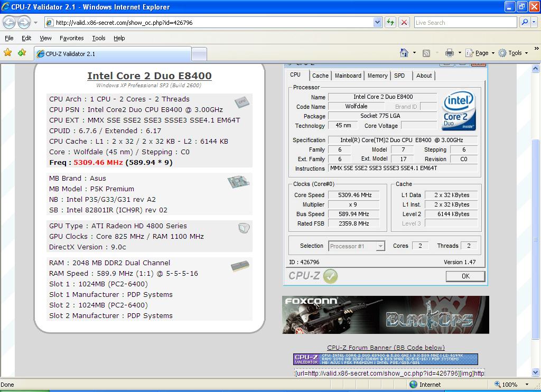
Task: Open the Edit menu
Action: [26, 38]
